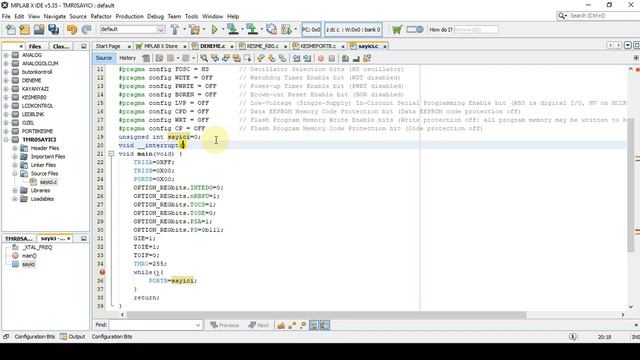640x360 pixels.
Task: Click the breakpoint marker on line 35
Action: tap(102, 272)
